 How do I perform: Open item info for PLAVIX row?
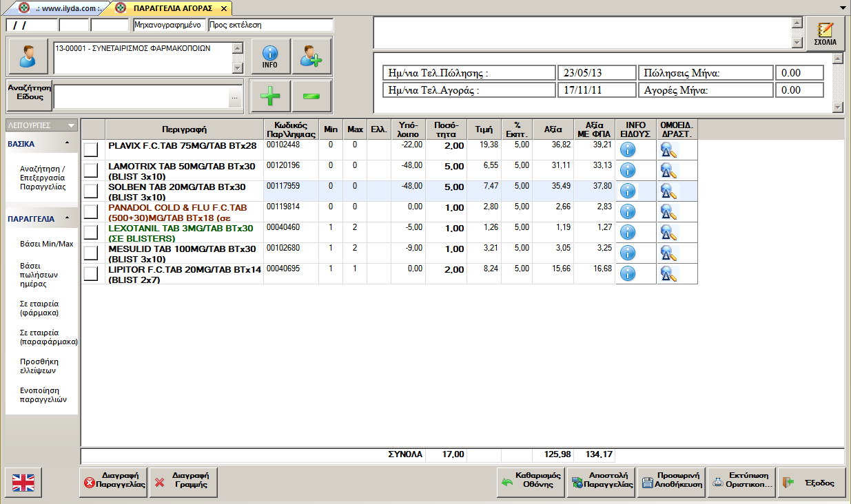[x=628, y=150]
